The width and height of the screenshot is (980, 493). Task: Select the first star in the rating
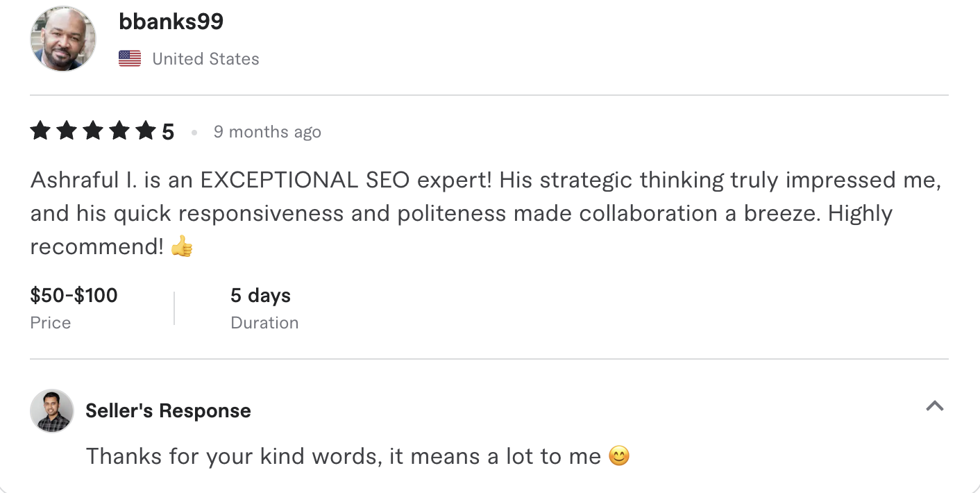pyautogui.click(x=40, y=131)
